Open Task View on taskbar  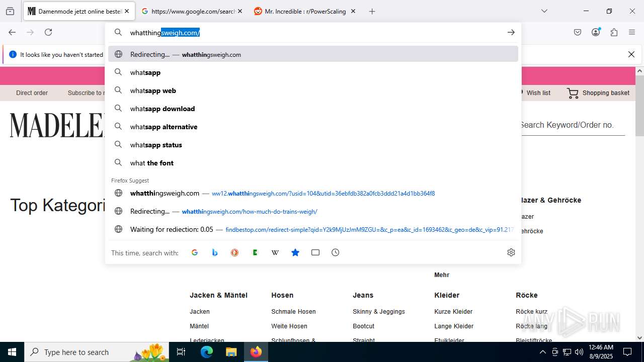click(182, 352)
